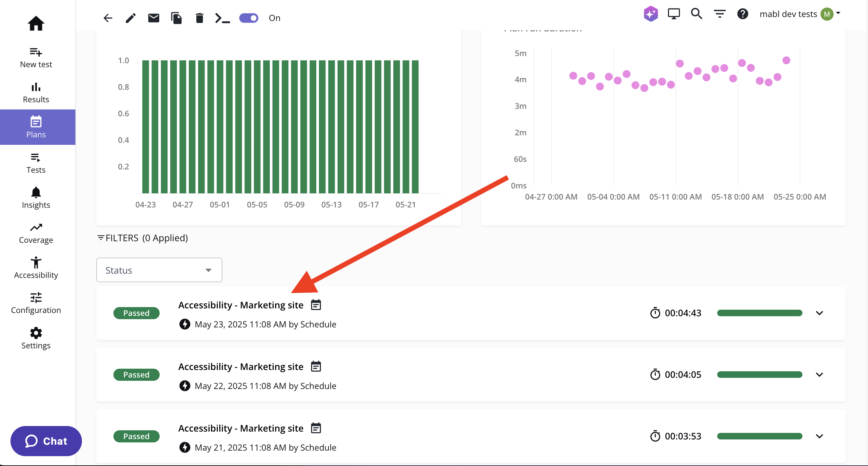This screenshot has width=868, height=466.
Task: Click the trash delete icon
Action: [x=200, y=18]
